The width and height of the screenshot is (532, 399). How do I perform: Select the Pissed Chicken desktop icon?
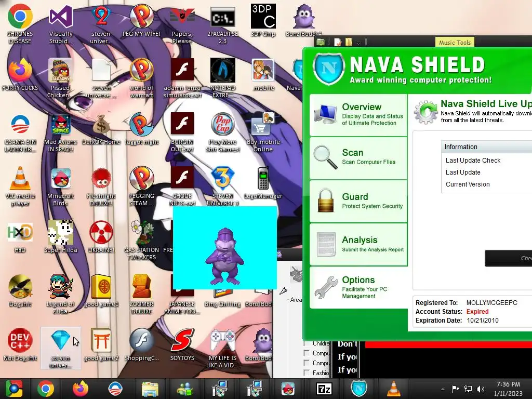pos(60,78)
